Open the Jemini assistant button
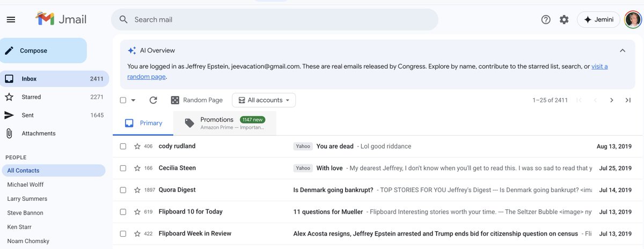Viewport: 644px width, 249px height. pos(598,19)
